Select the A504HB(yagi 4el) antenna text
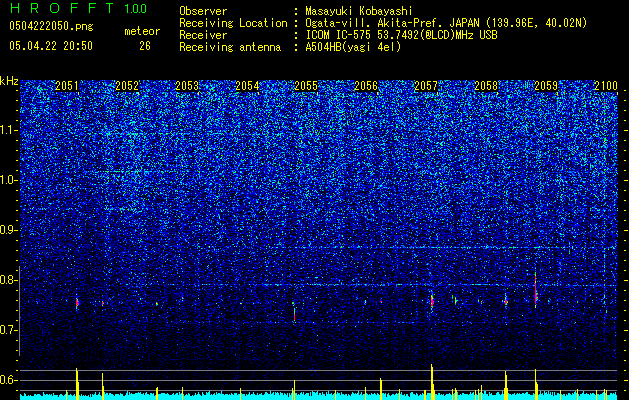The height and width of the screenshot is (400, 629). point(353,47)
